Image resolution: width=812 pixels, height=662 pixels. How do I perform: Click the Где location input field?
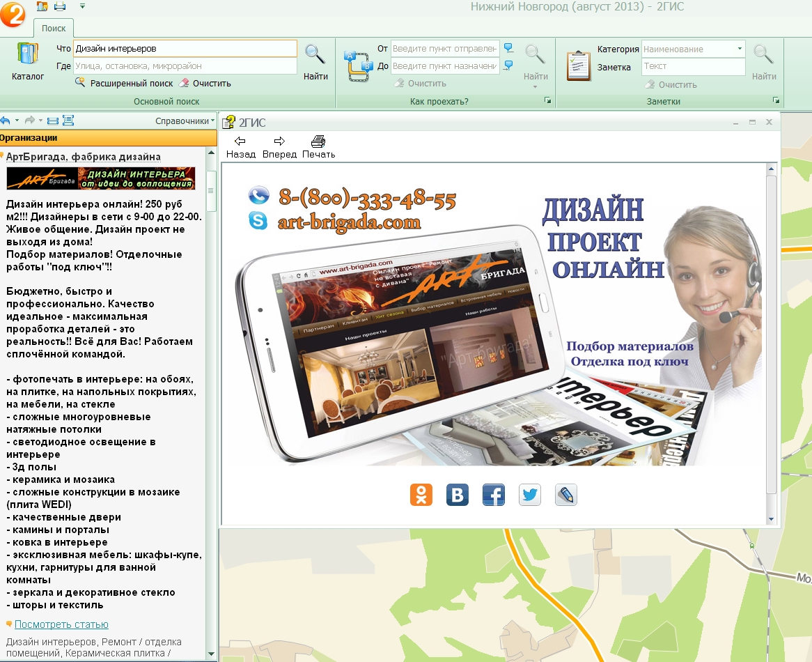point(185,66)
